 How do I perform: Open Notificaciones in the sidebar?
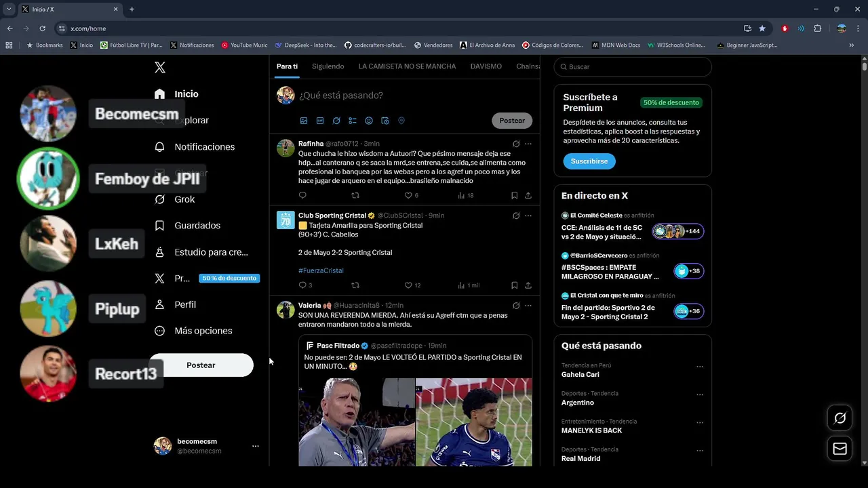tap(195, 146)
